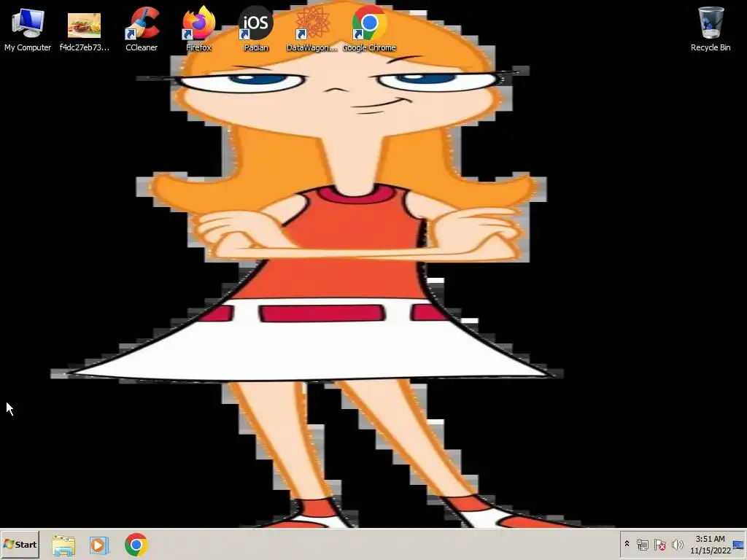Click the volume speaker tray icon
This screenshot has width=747, height=560.
pos(677,544)
